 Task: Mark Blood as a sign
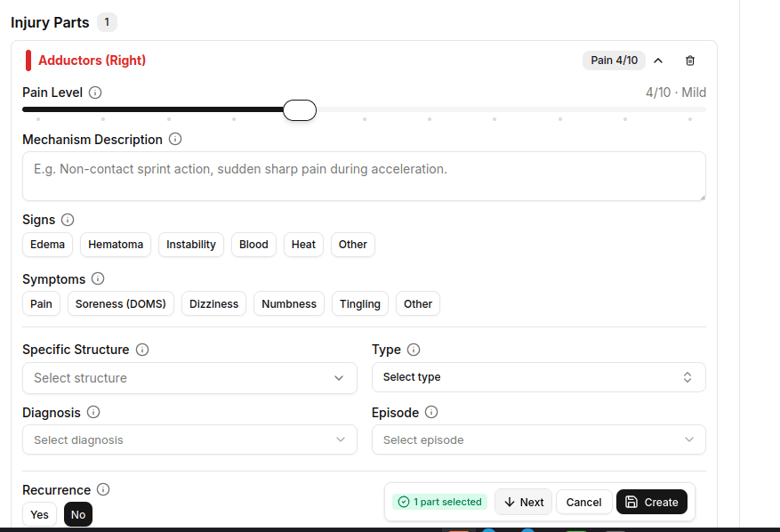[253, 245]
